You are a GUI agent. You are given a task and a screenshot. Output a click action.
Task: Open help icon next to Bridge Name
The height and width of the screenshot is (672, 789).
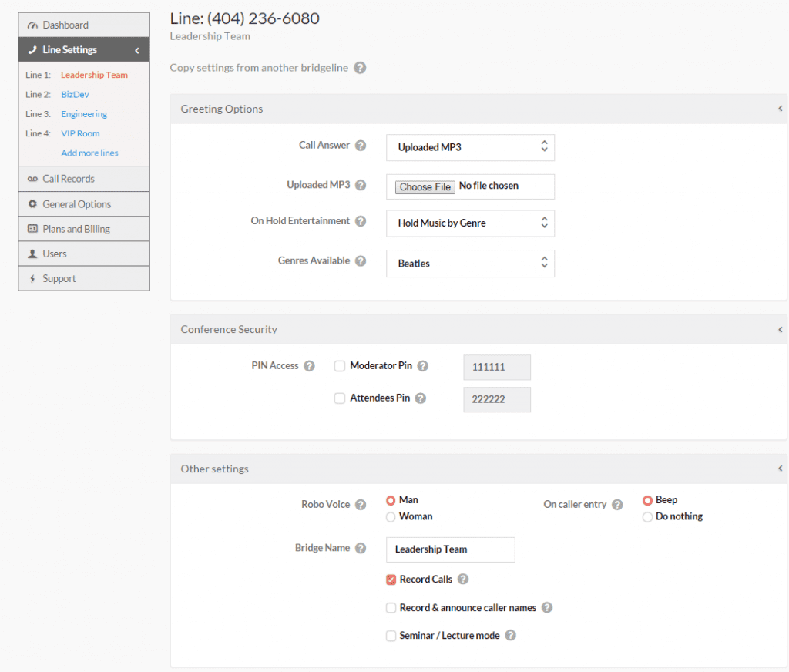coord(361,548)
